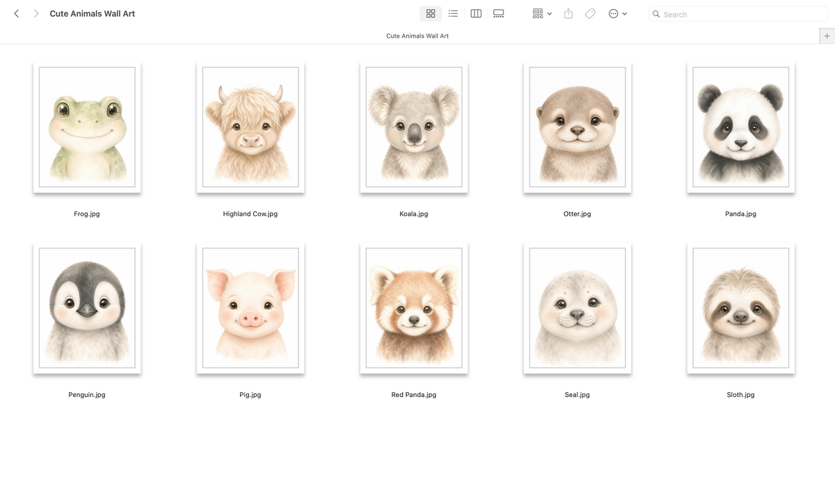
Task: Click the Share icon in toolbar
Action: tap(568, 14)
